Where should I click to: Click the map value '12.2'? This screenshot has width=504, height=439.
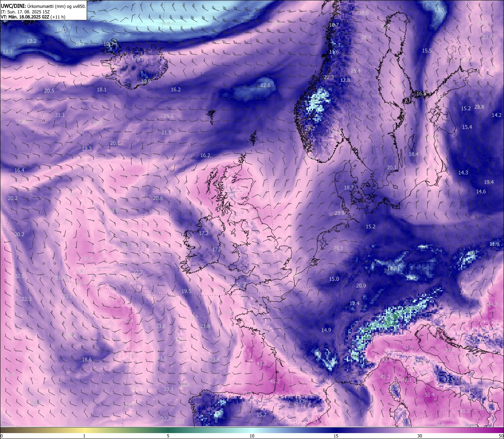[x=31, y=41]
